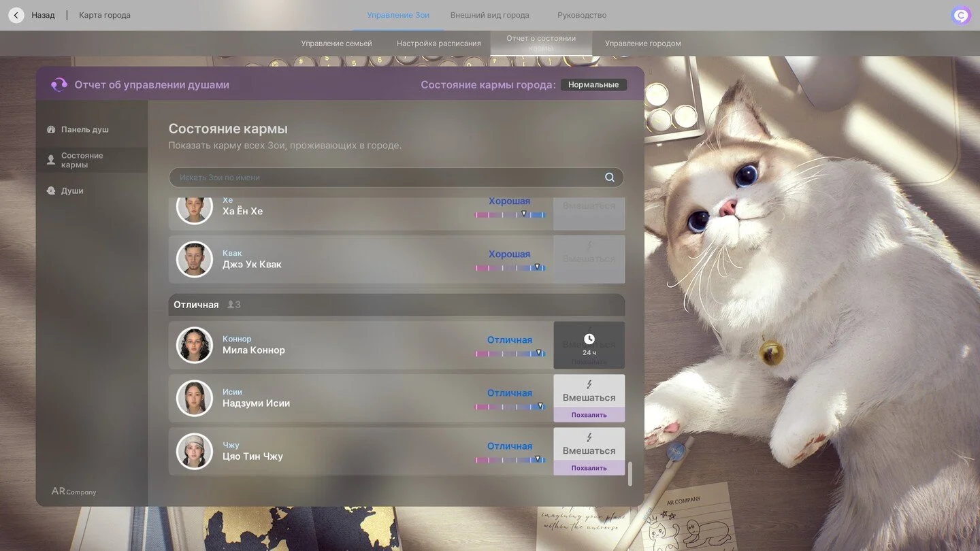This screenshot has height=551, width=980.
Task: Click Похвалить for Надзуми Исии
Action: tap(589, 415)
